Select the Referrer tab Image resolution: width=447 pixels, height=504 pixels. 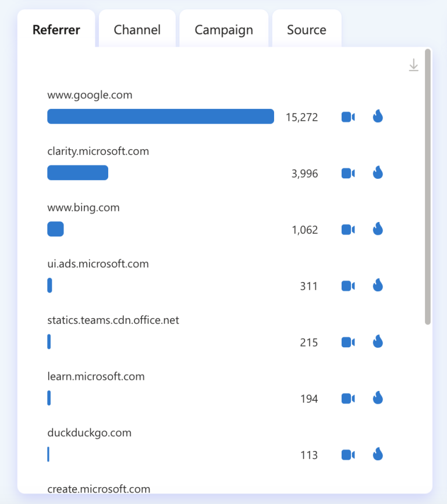click(56, 30)
